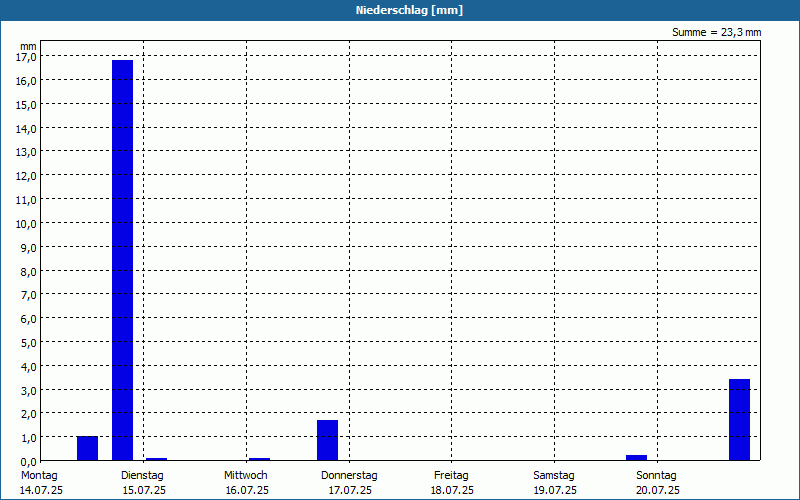
Task: Click the 'Montag' axis label
Action: [x=39, y=475]
